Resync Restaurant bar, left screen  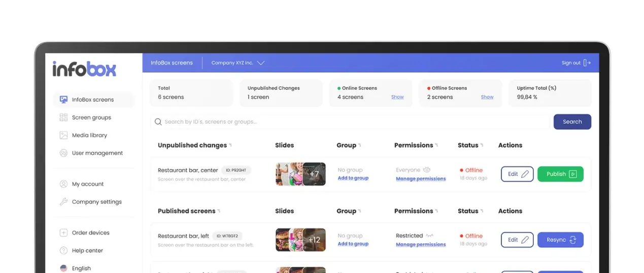coord(560,240)
